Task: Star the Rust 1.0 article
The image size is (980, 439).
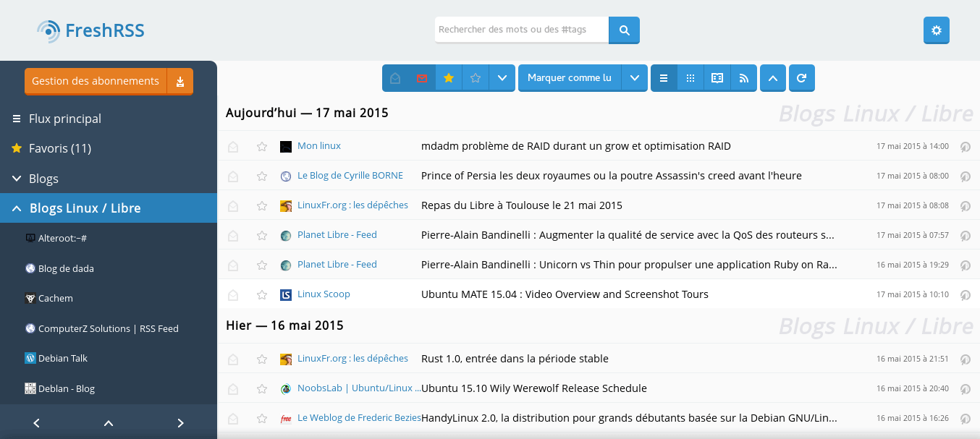Action: [262, 359]
